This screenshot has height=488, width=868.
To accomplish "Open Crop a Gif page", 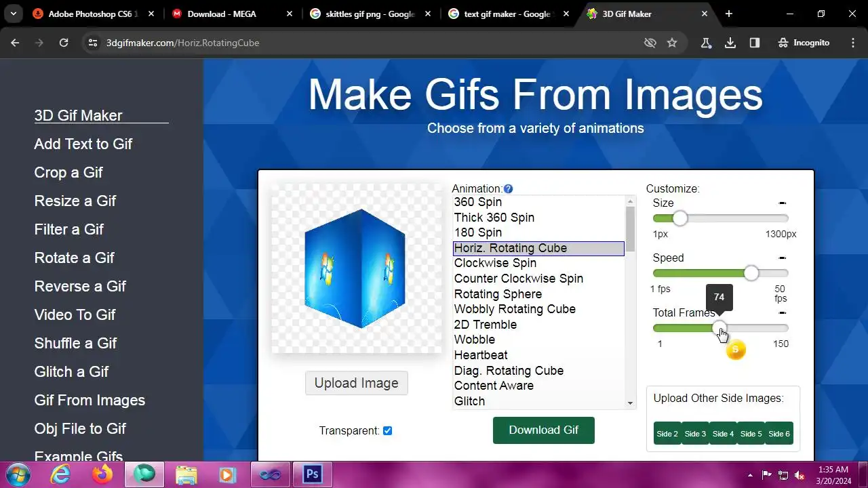I will point(68,172).
